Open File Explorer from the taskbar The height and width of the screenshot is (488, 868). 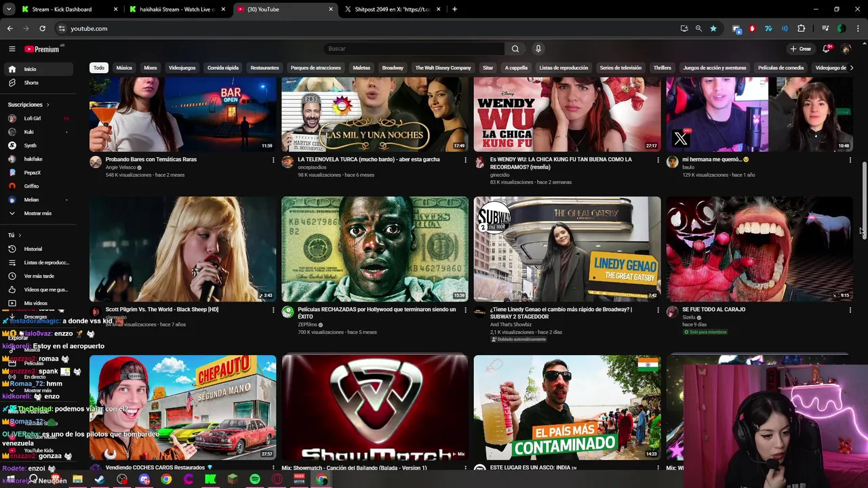77,479
